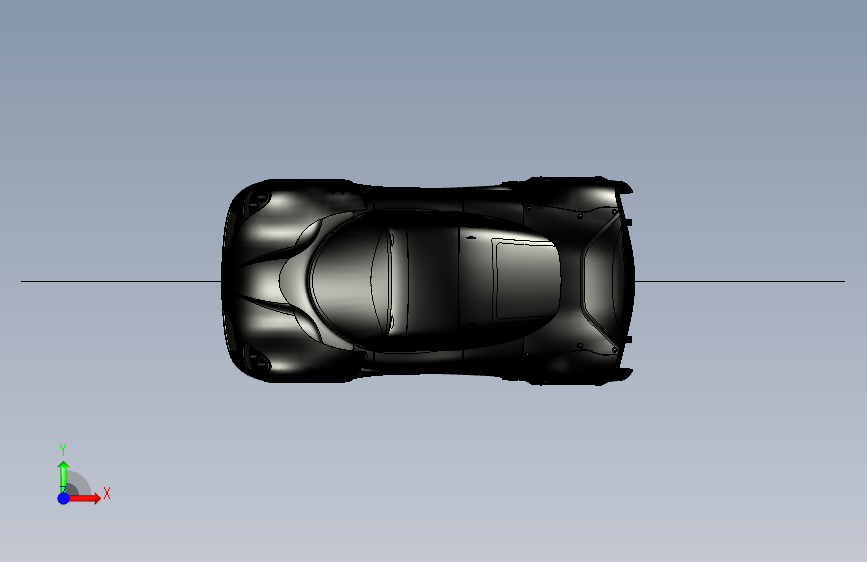
Task: Click the blue Z axis origin dot
Action: 63,498
